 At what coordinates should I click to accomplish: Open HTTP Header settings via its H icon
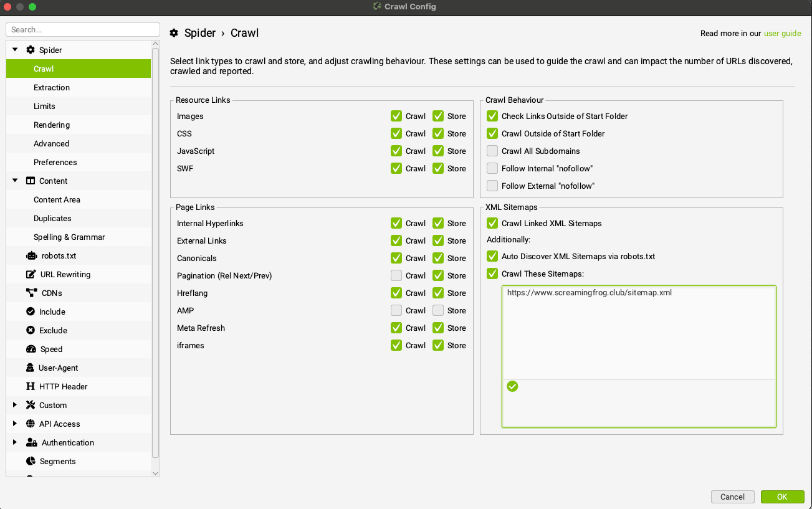tap(31, 386)
